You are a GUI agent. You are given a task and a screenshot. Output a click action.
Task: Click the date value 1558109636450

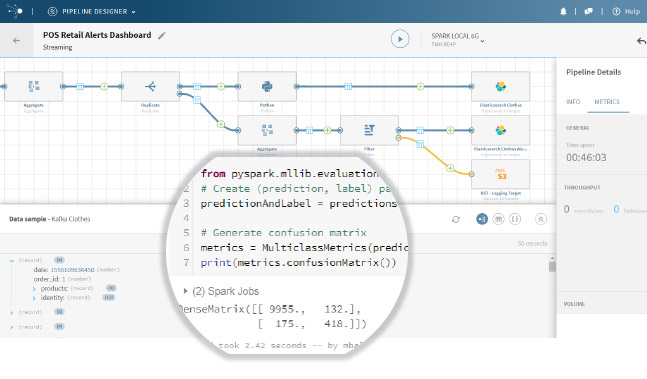72,270
